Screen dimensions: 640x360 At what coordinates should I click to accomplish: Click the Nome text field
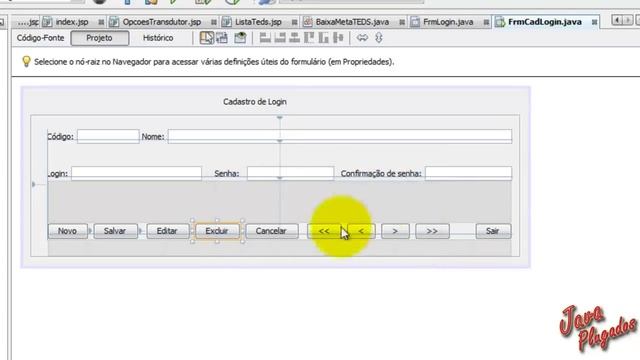pyautogui.click(x=340, y=136)
